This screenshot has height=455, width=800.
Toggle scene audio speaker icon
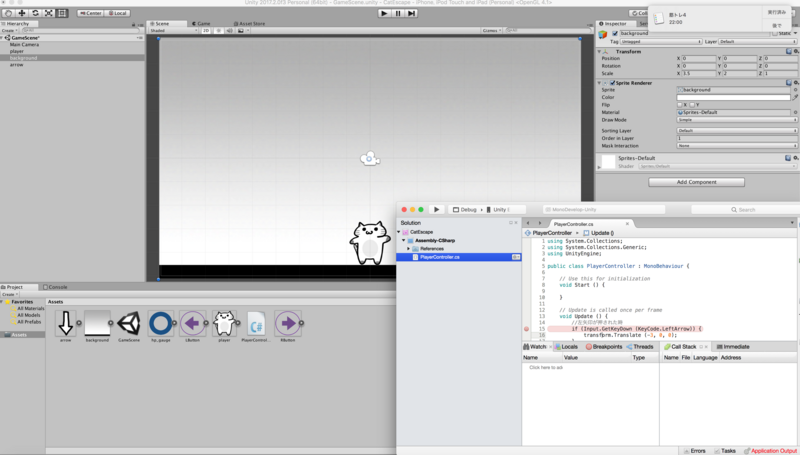click(230, 31)
